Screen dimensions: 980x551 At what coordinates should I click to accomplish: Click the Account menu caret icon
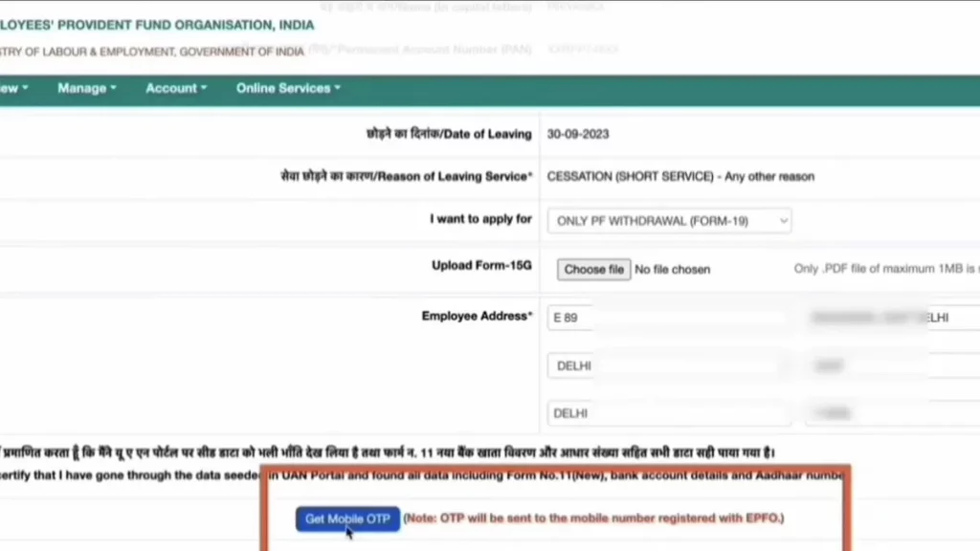204,89
